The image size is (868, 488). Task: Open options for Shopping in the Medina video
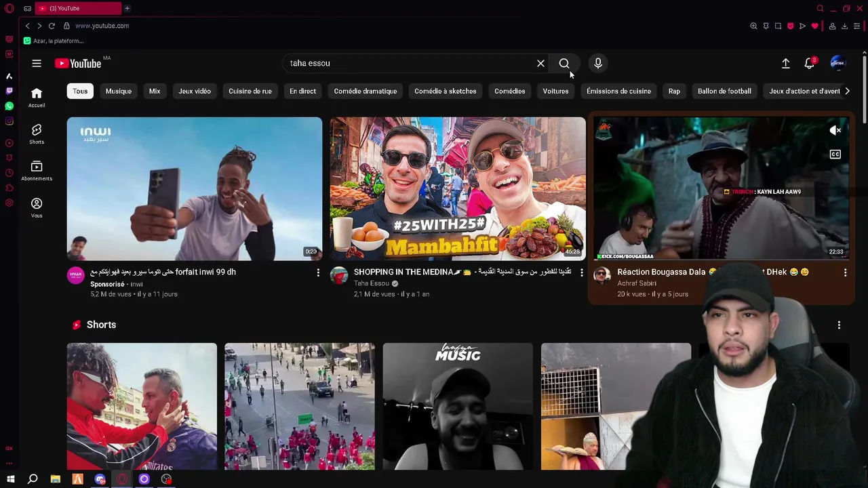coord(581,272)
